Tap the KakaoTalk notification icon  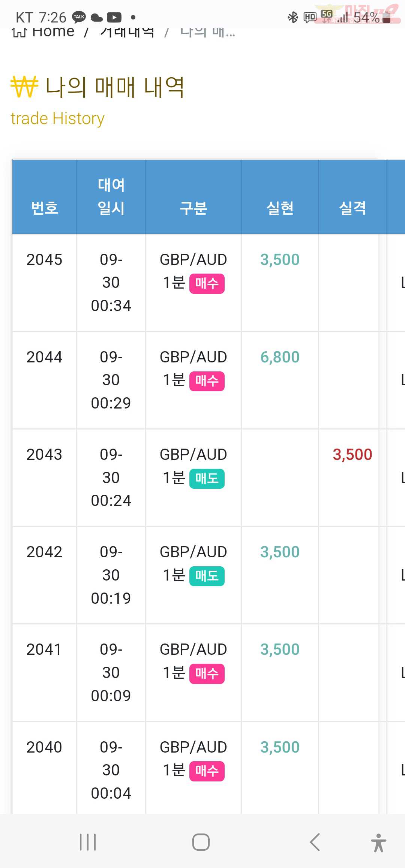79,17
